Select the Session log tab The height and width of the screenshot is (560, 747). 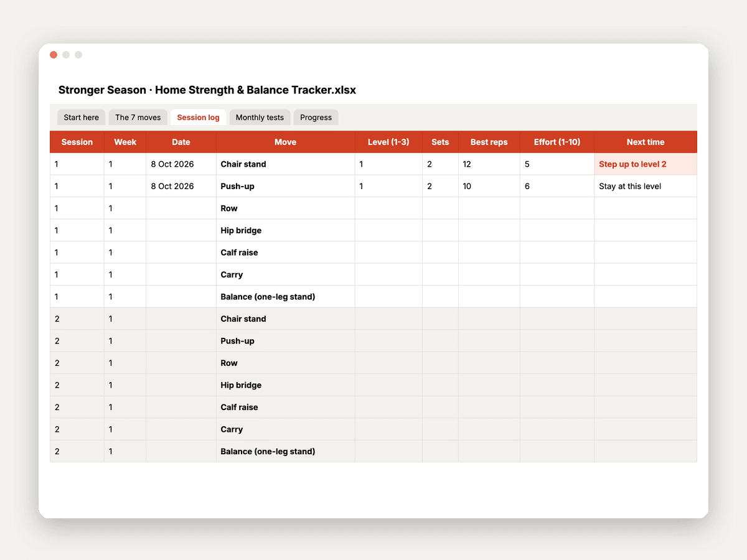point(198,118)
